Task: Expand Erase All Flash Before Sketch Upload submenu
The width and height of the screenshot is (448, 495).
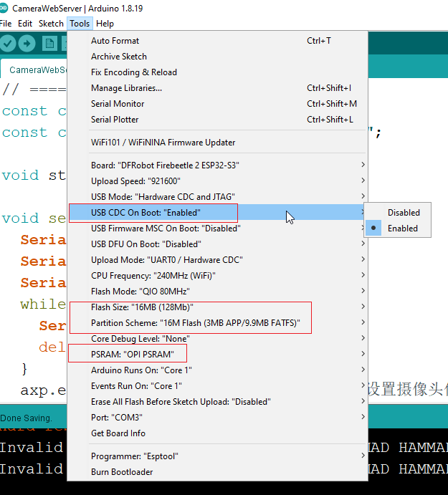Action: (217, 402)
